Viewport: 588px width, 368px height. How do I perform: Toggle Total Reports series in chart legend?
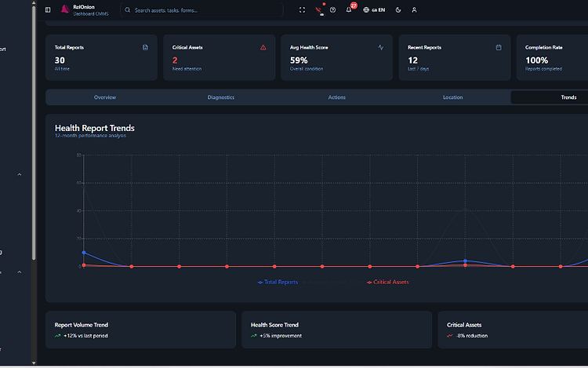pos(278,282)
